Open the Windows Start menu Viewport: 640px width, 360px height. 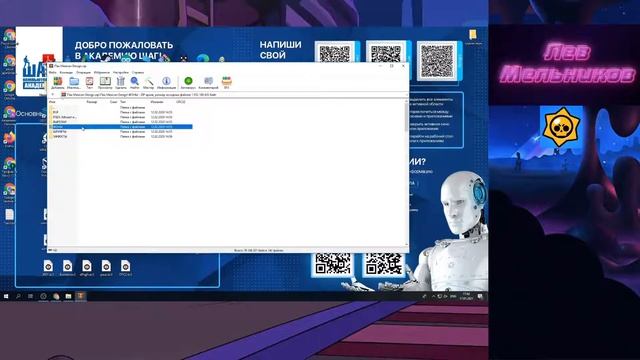tap(6, 296)
